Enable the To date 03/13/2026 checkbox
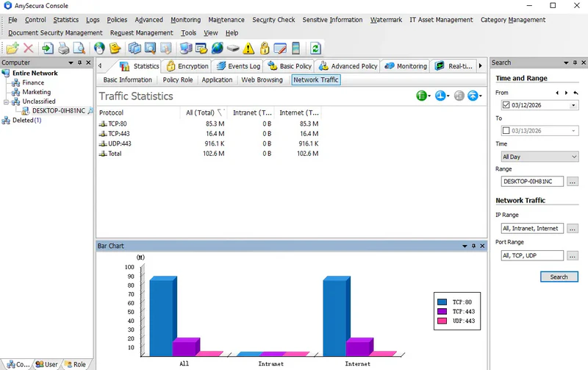 [x=506, y=131]
